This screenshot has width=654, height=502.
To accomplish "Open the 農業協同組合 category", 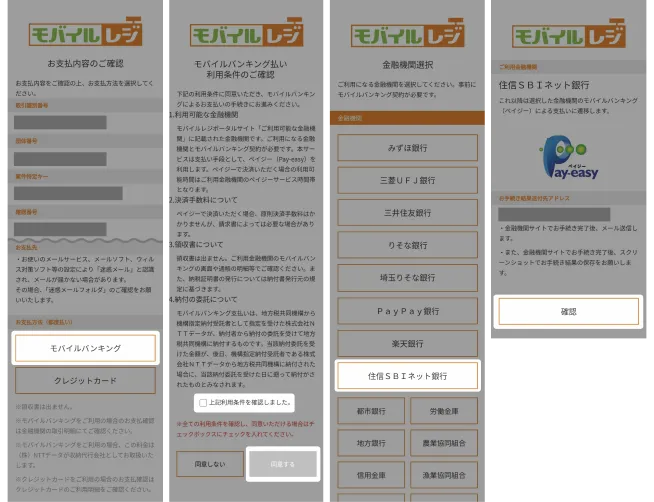I will coord(444,443).
